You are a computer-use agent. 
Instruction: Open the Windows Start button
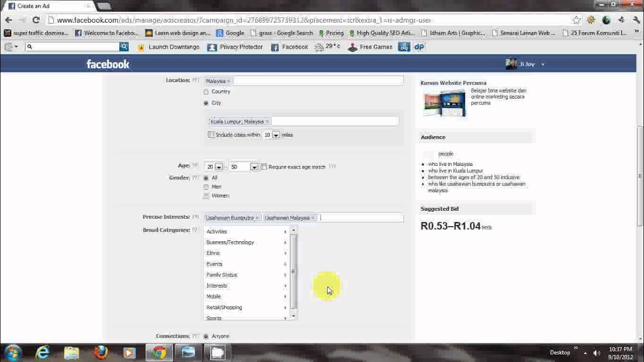point(12,352)
